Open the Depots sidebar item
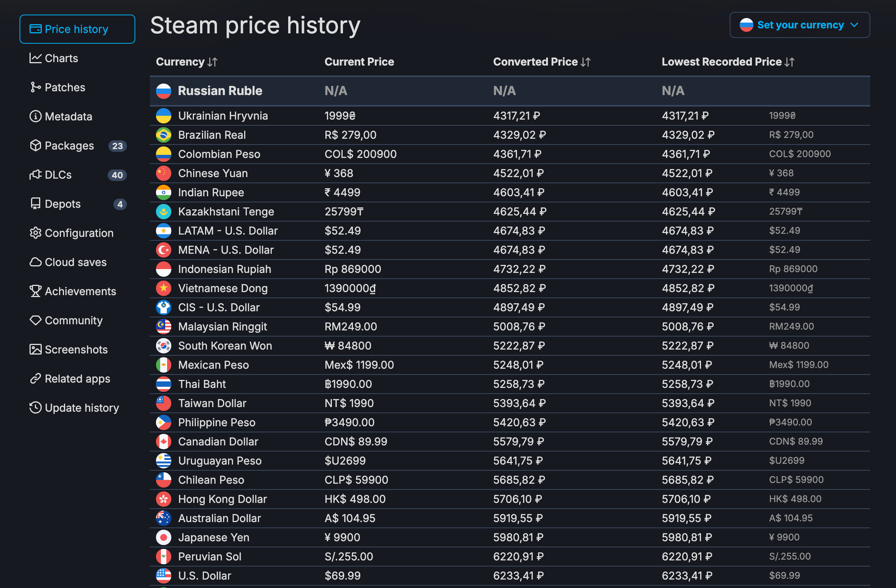 click(63, 204)
